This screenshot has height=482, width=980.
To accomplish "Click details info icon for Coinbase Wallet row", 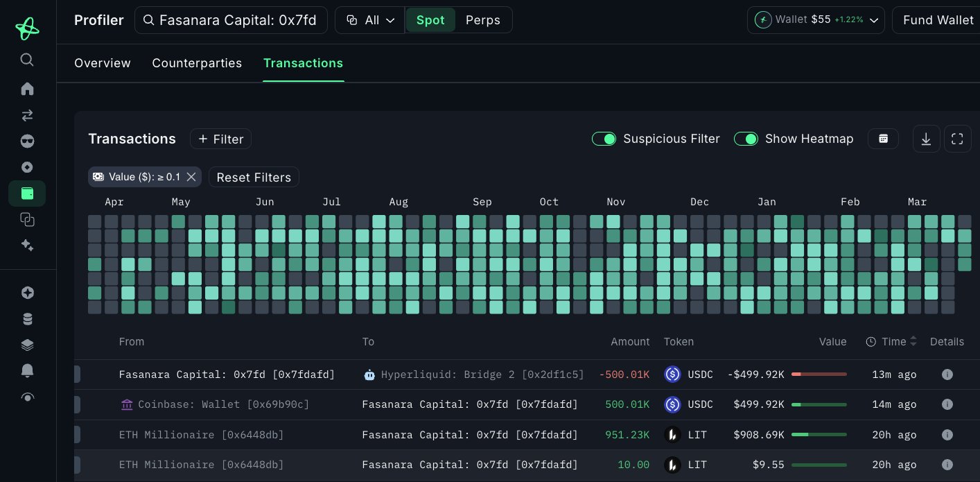I will (x=947, y=404).
